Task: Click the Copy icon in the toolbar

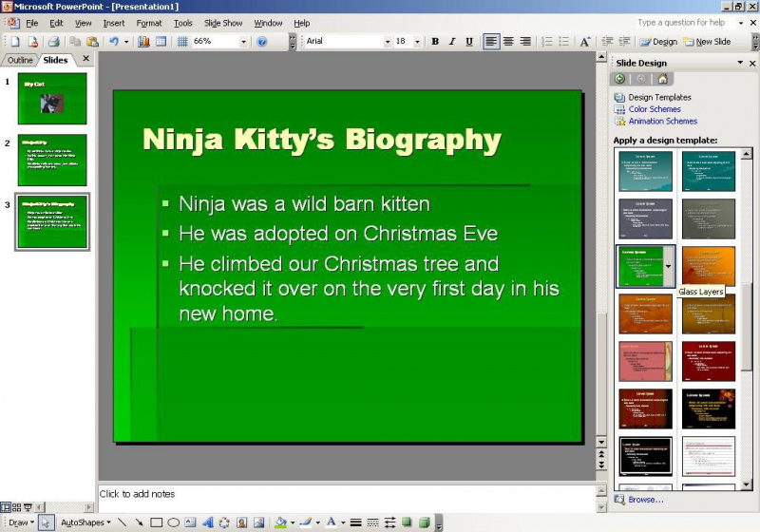Action: click(75, 42)
